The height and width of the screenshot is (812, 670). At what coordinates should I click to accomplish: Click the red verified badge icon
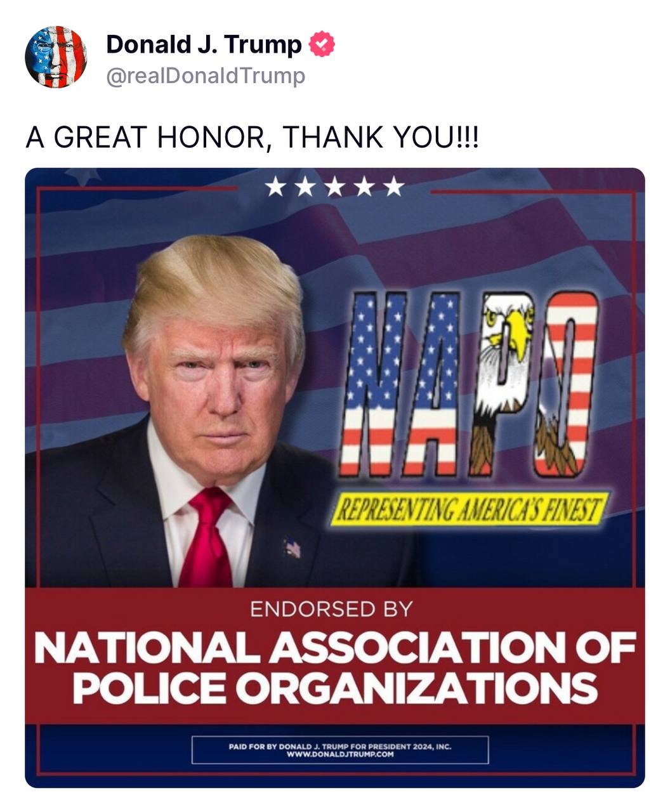point(322,44)
